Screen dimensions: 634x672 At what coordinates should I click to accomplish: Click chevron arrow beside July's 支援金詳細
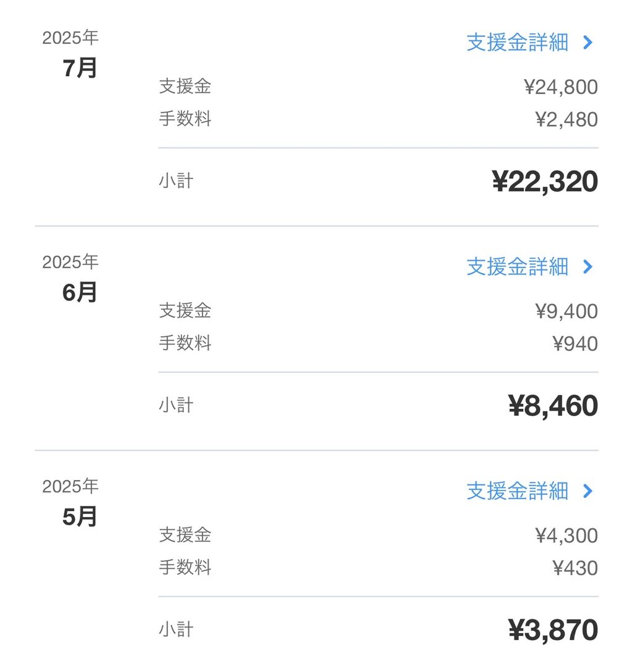[x=588, y=43]
